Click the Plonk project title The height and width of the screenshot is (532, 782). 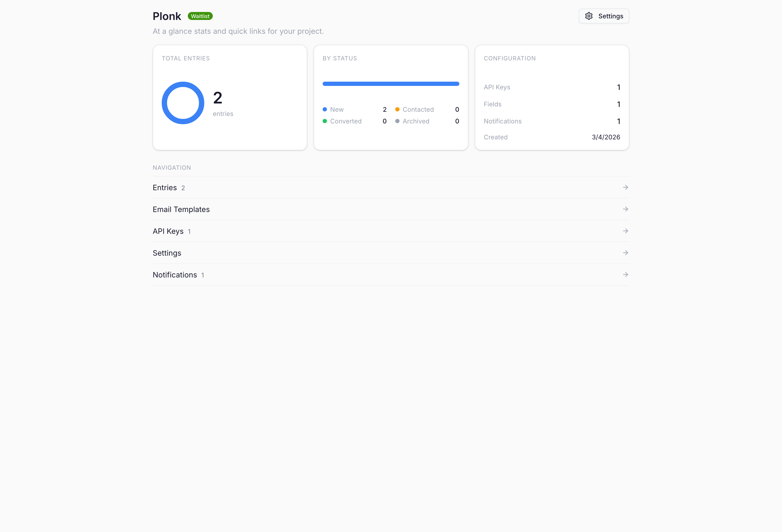point(167,16)
